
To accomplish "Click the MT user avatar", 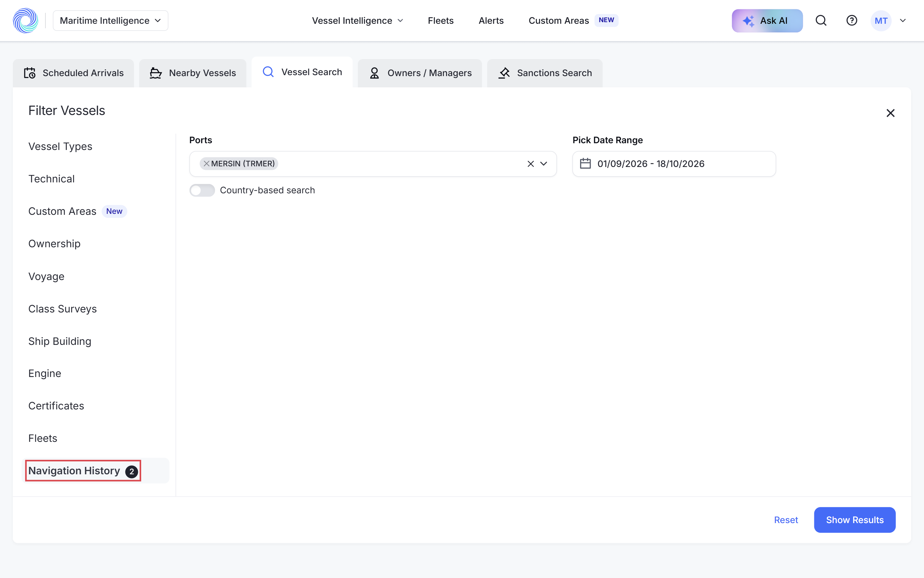I will pyautogui.click(x=881, y=21).
